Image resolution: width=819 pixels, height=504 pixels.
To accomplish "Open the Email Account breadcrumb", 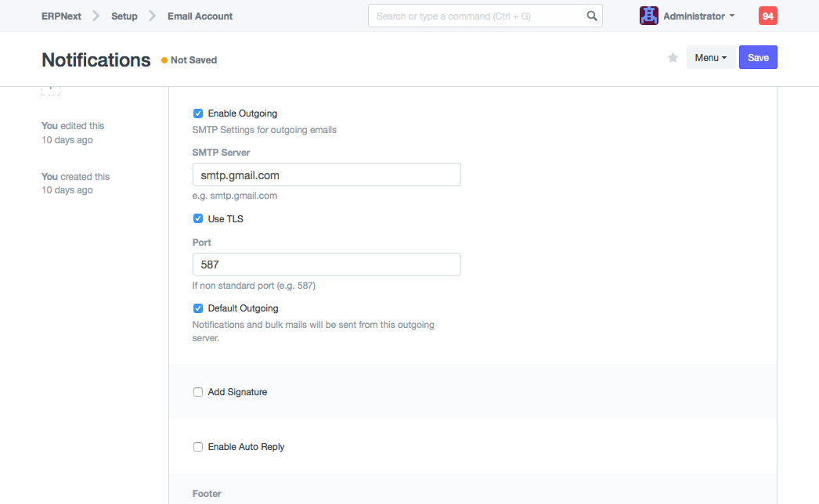I will point(200,16).
